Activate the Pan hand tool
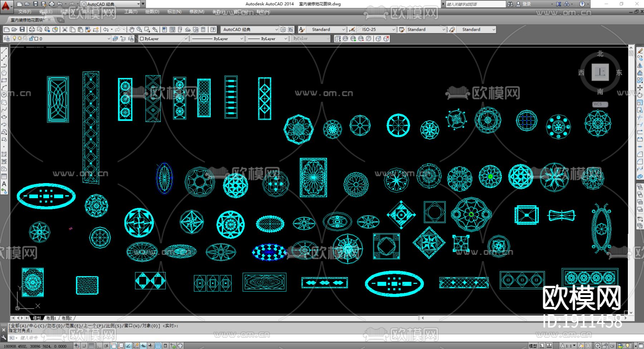 pyautogui.click(x=132, y=29)
